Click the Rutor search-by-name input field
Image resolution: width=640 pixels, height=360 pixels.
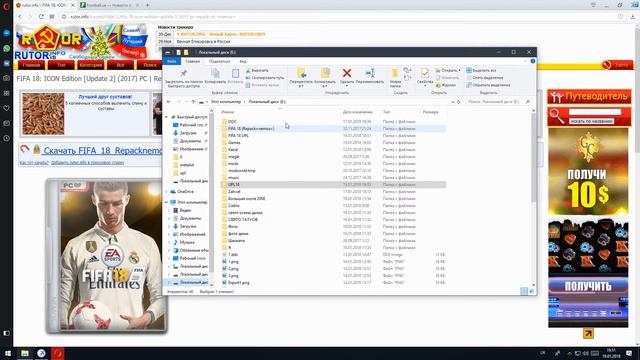point(595,112)
